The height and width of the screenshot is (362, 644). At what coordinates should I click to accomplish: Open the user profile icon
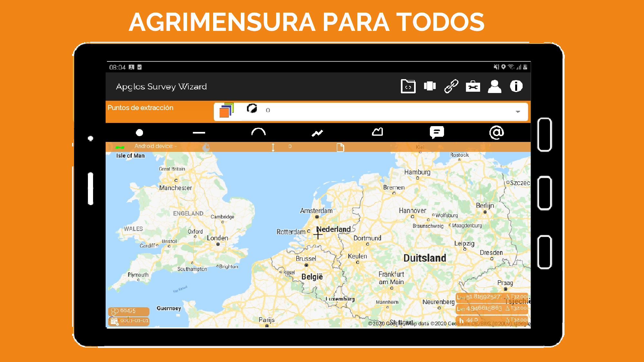tap(494, 86)
